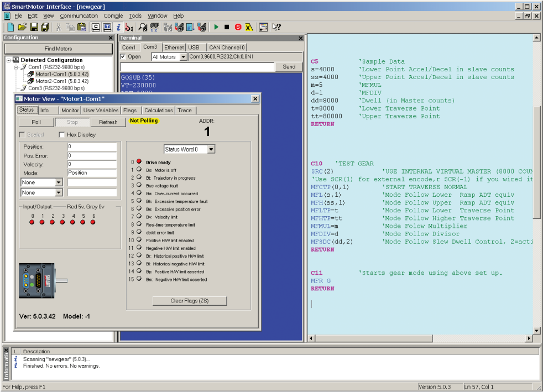Click the Motor1-Com1 motor icon in tree
This screenshot has width=543, height=392.
click(x=30, y=74)
